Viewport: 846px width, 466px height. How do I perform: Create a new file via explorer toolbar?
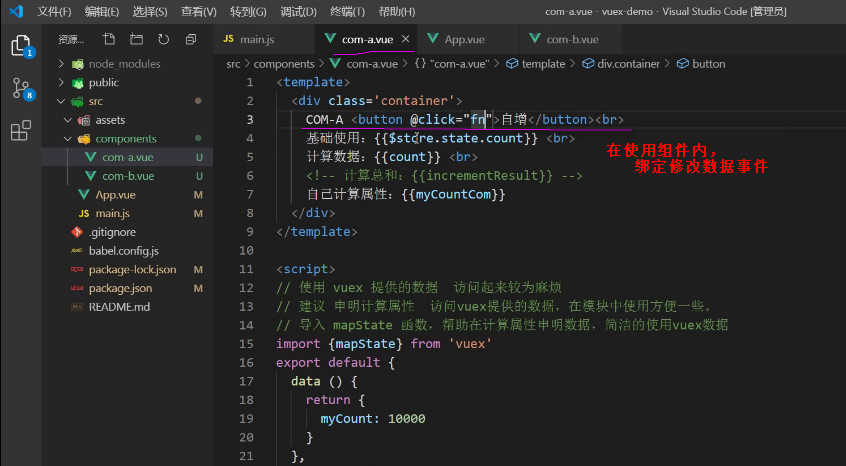(109, 39)
